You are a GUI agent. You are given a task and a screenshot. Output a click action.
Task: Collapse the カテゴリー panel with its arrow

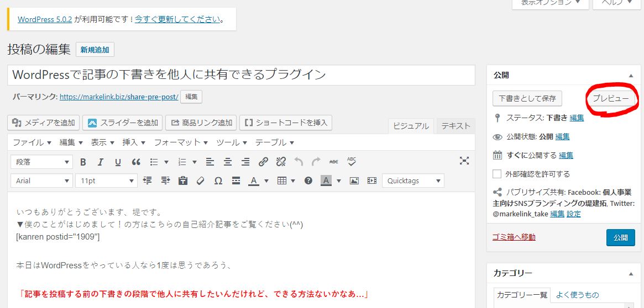coord(630,274)
